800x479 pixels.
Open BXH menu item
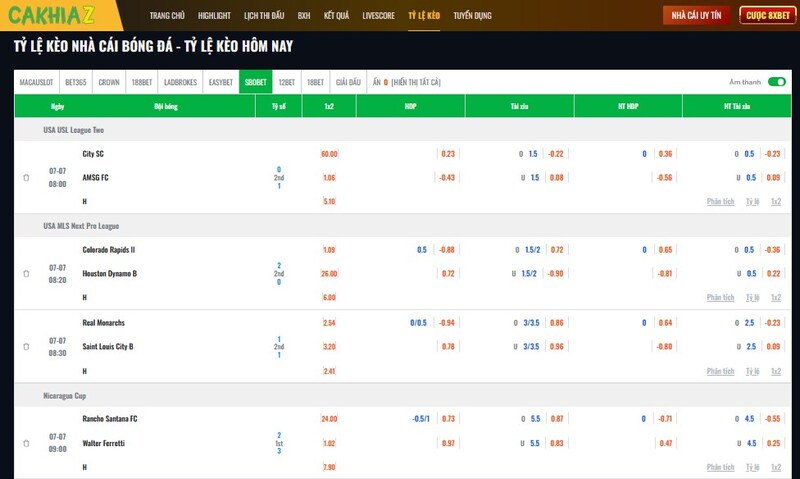[x=304, y=15]
